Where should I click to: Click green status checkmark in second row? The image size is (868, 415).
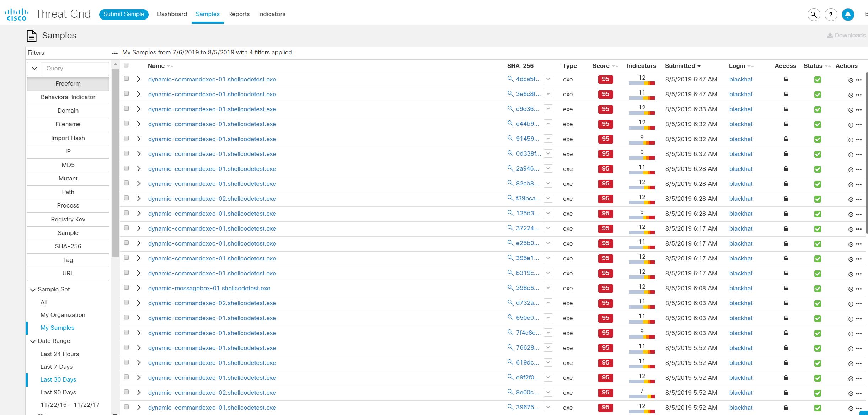[x=818, y=95]
